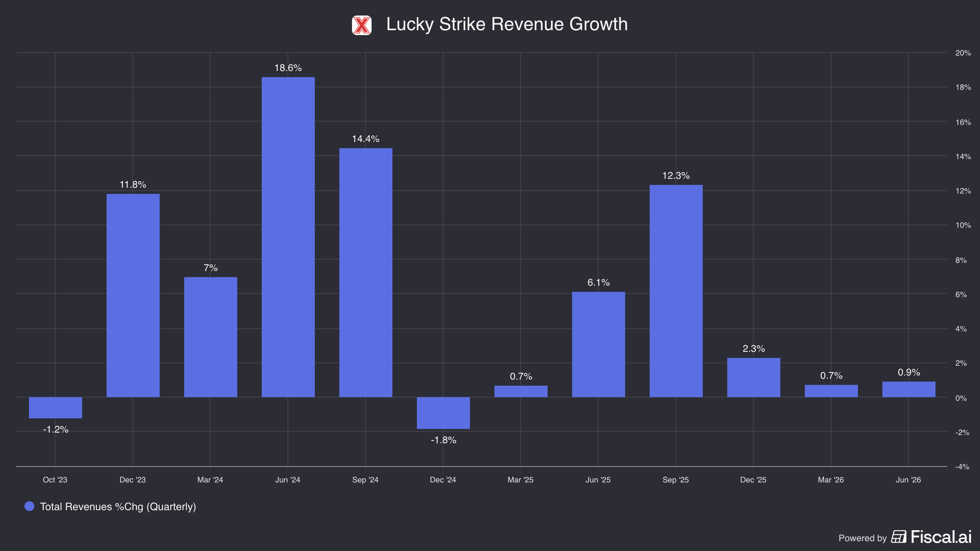Select the "12.3%" data label

(676, 176)
